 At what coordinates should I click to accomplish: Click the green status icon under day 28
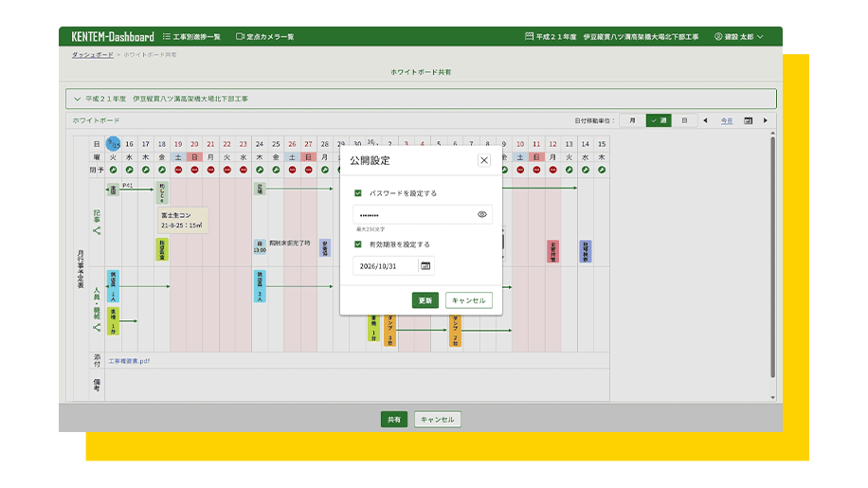[325, 170]
